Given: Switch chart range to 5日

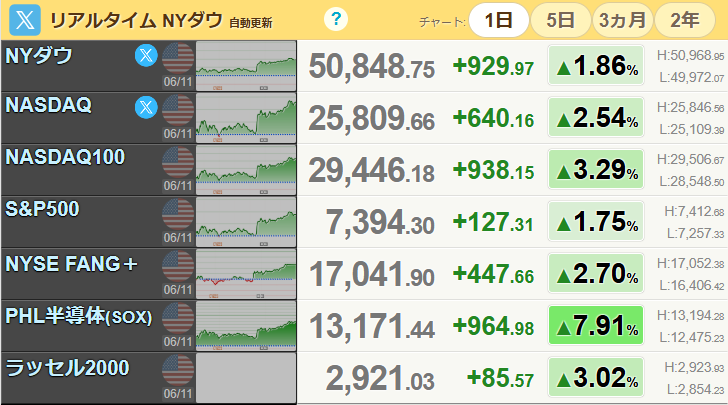Looking at the screenshot, I should 560,20.
